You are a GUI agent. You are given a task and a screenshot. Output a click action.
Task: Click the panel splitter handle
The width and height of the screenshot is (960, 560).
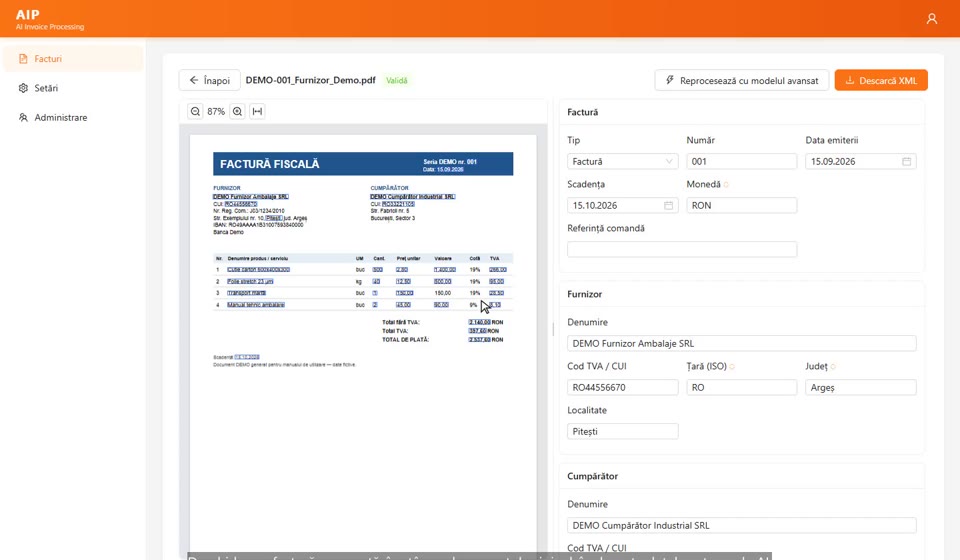[553, 329]
